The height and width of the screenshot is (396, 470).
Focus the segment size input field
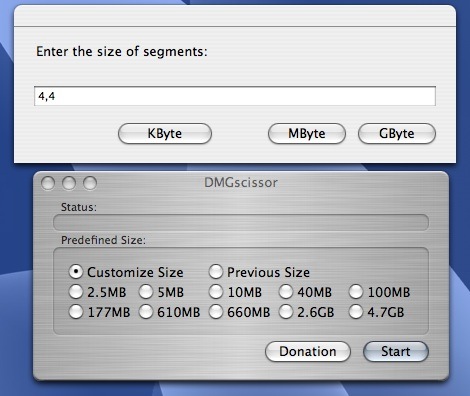coord(235,96)
